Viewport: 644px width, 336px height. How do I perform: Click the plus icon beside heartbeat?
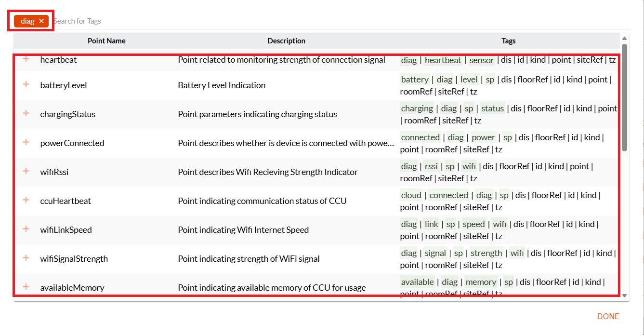coord(26,59)
